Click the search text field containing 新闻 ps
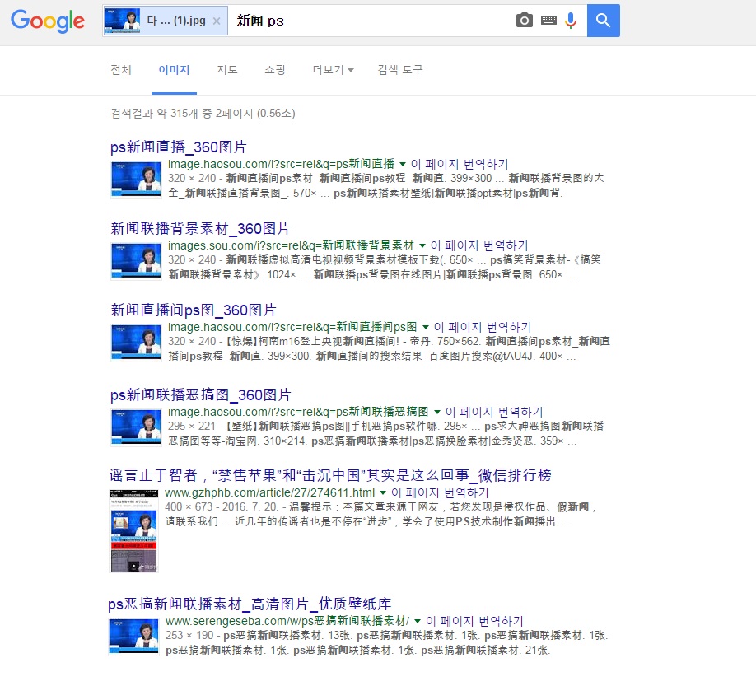756x700 pixels. point(371,21)
